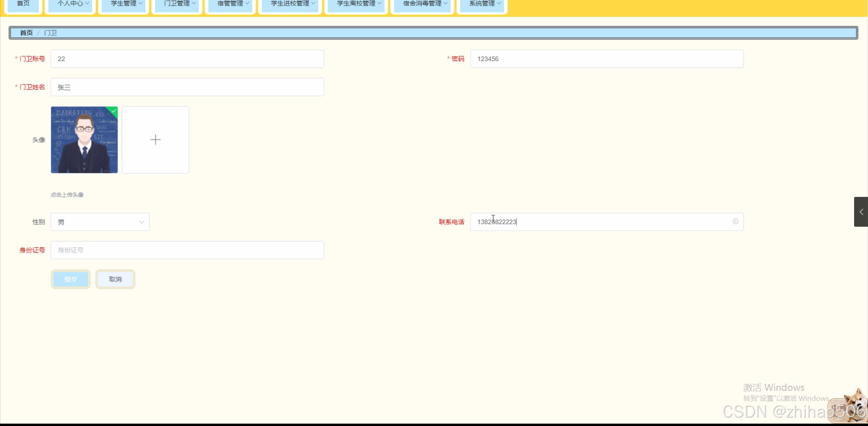Click the plus icon to upload avatar
This screenshot has width=868, height=426.
[155, 140]
